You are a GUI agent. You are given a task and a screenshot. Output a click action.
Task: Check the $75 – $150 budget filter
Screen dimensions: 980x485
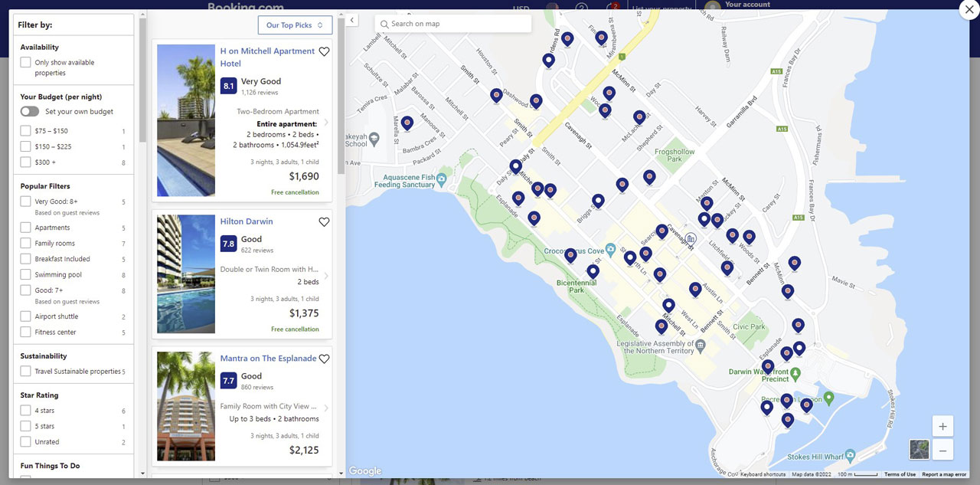(26, 131)
